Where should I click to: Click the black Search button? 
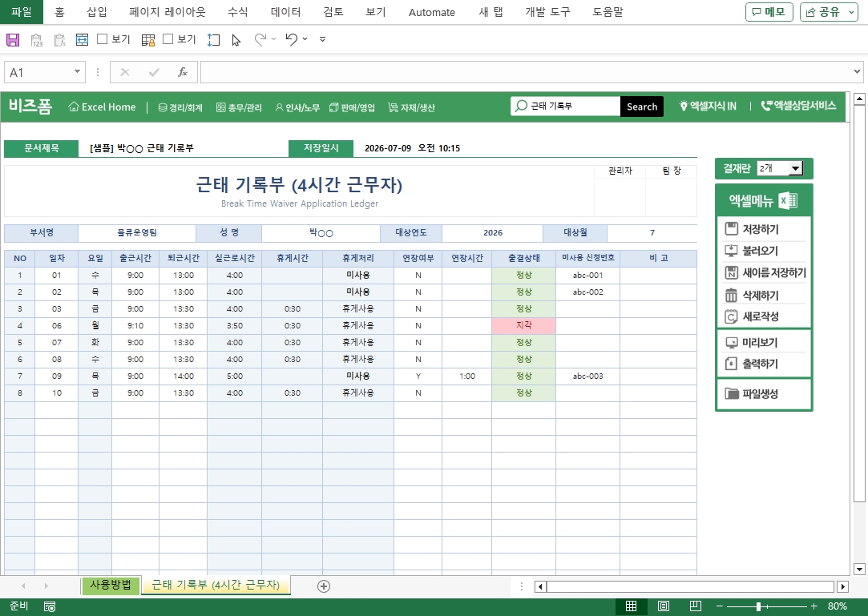(x=642, y=107)
